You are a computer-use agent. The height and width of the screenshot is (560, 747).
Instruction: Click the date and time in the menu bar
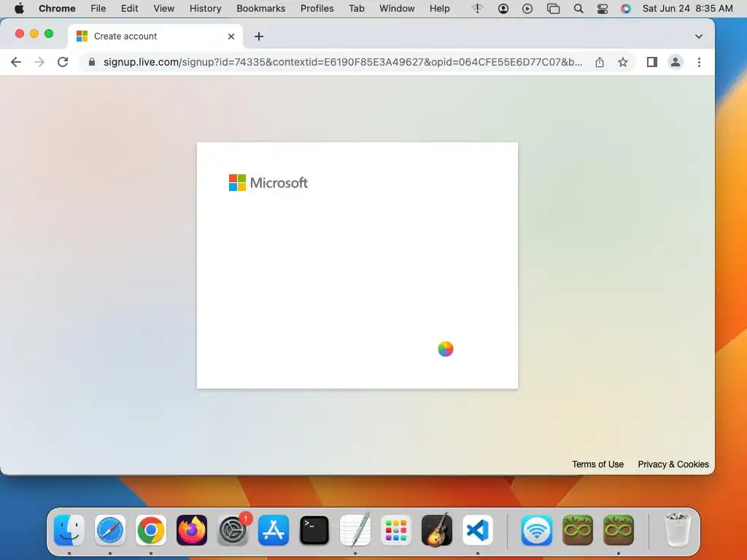687,9
